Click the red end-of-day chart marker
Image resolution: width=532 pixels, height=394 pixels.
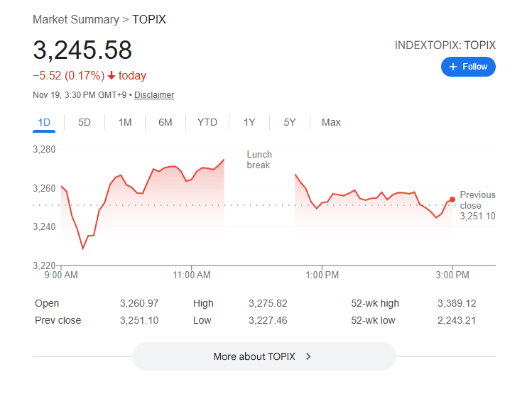[x=452, y=199]
